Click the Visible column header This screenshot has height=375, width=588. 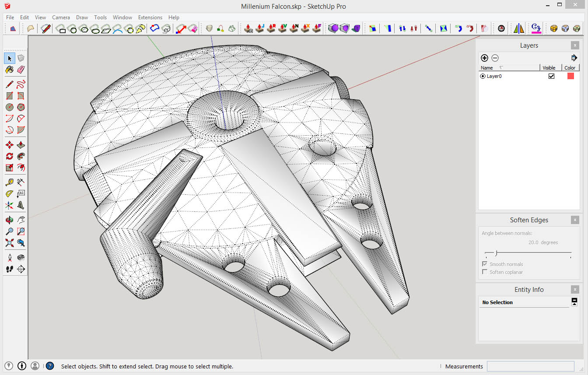(551, 68)
